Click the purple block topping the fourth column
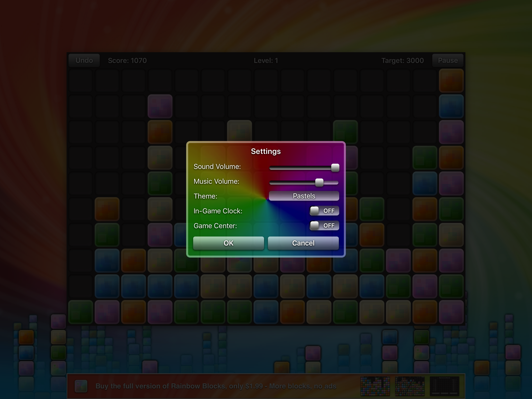 pos(160,106)
